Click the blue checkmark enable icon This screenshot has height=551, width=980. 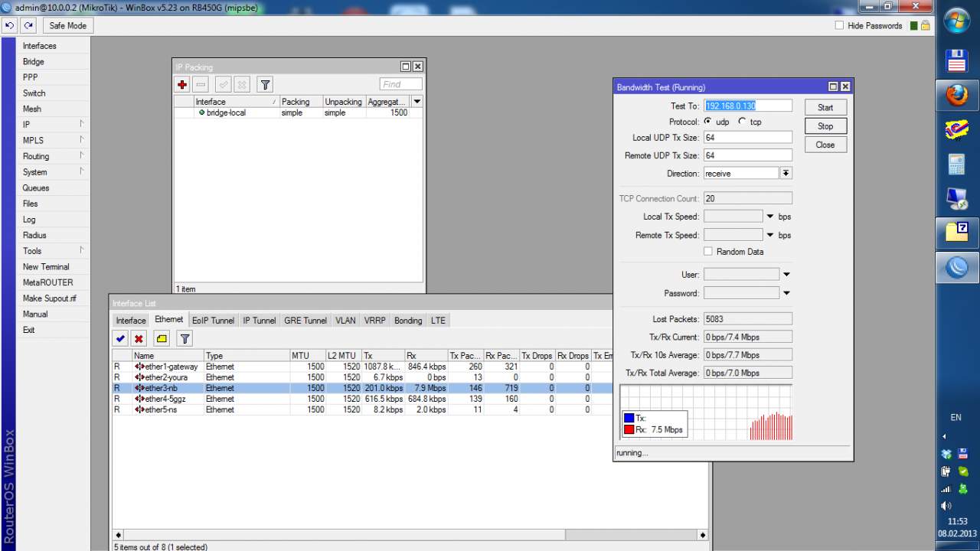click(x=120, y=338)
